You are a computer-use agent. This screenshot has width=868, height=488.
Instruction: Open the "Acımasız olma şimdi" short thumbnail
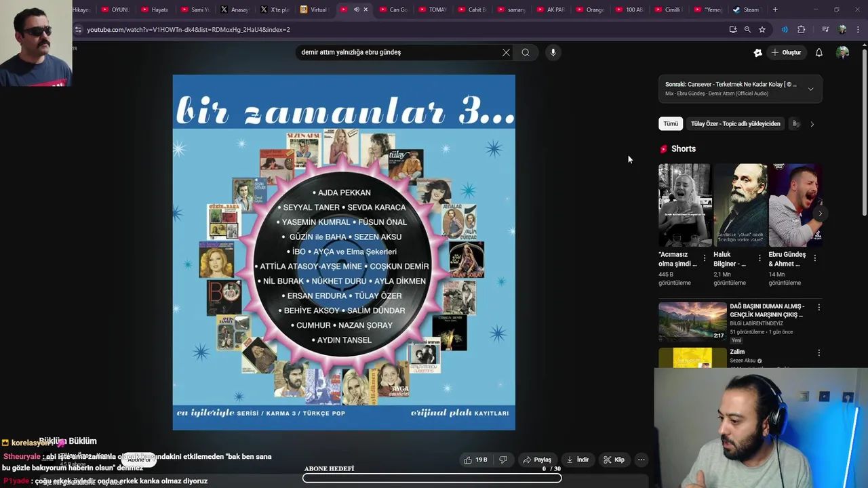tap(684, 205)
